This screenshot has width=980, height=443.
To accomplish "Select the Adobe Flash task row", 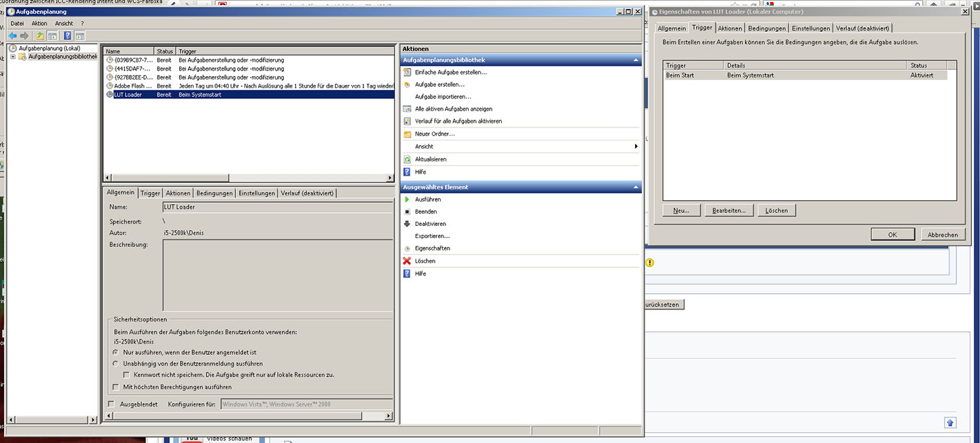I will tap(132, 86).
